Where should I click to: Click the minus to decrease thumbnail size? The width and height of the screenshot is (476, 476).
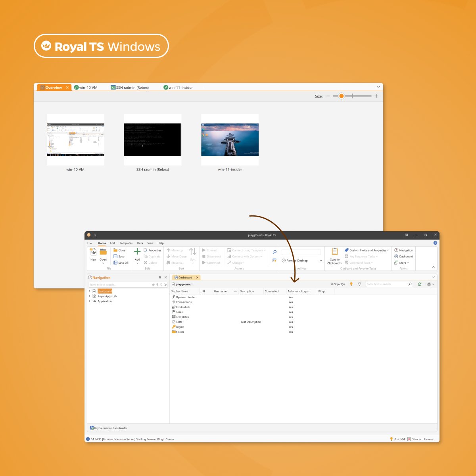tap(328, 96)
